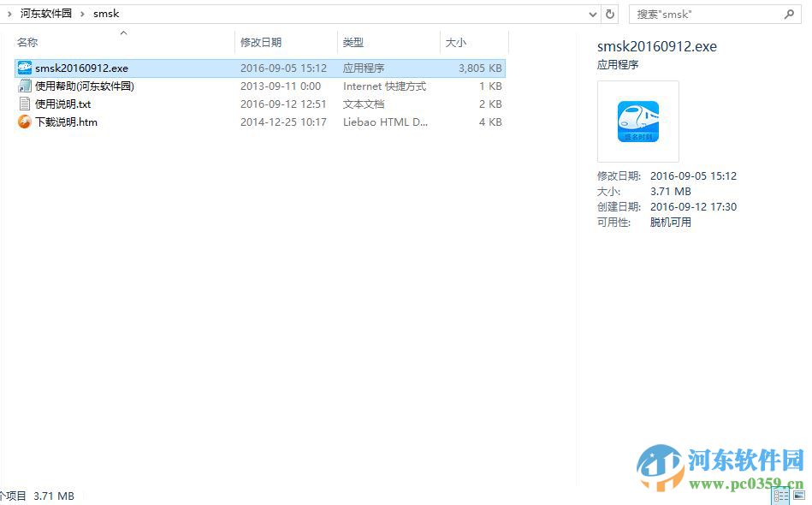Click date 2013-09-11 0:00 cell

point(280,86)
